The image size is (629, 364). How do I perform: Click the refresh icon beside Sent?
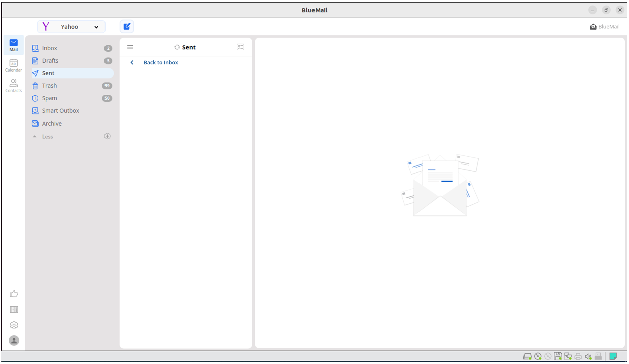pos(177,47)
